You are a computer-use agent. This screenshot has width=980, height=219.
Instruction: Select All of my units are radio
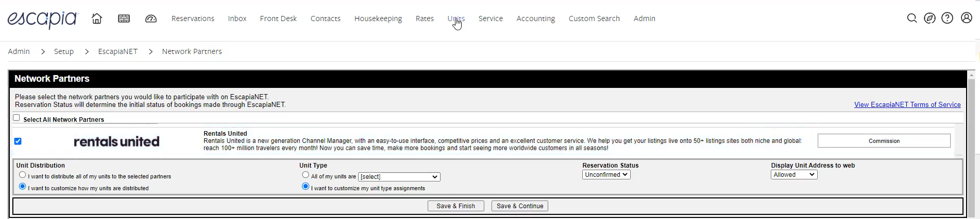(x=306, y=175)
